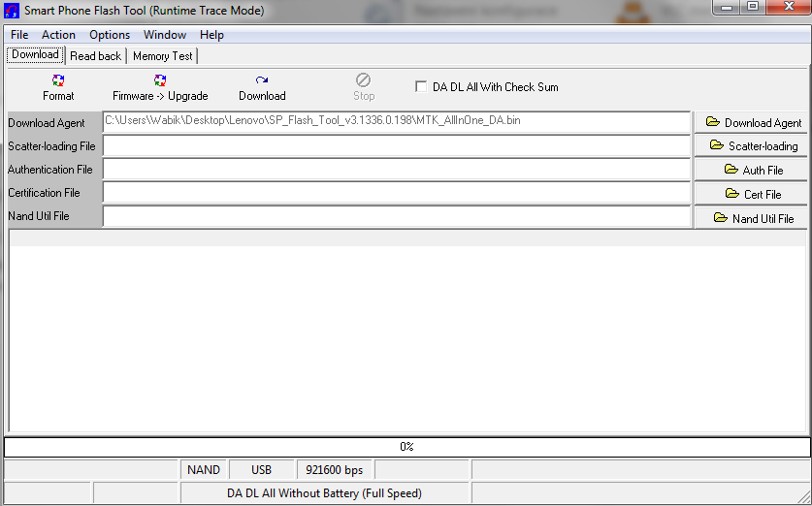Click the 921600 bps status entry
The image size is (812, 506).
pos(335,470)
